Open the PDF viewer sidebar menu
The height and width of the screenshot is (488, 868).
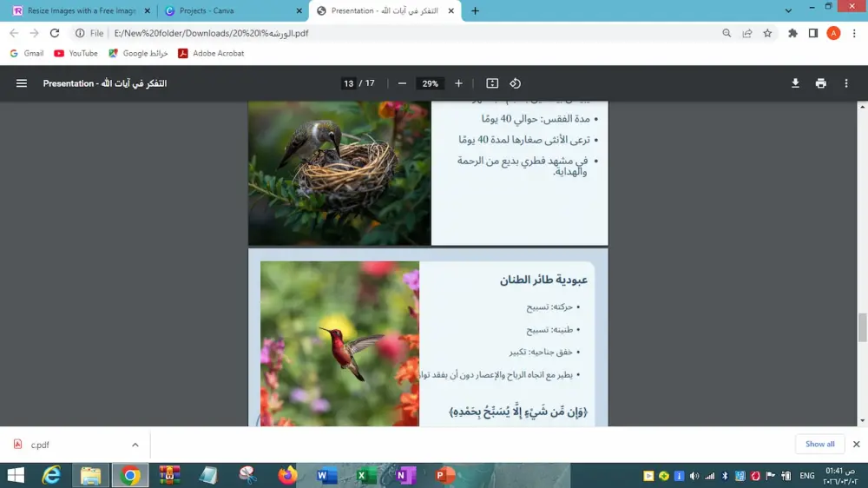click(22, 83)
